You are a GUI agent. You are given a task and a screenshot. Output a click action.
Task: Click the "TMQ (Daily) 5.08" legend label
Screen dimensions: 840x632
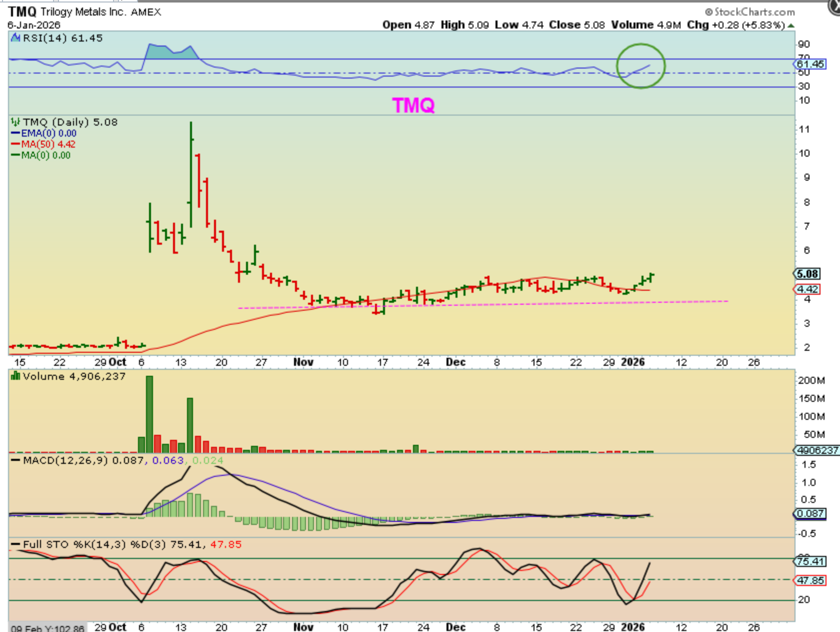pos(70,122)
